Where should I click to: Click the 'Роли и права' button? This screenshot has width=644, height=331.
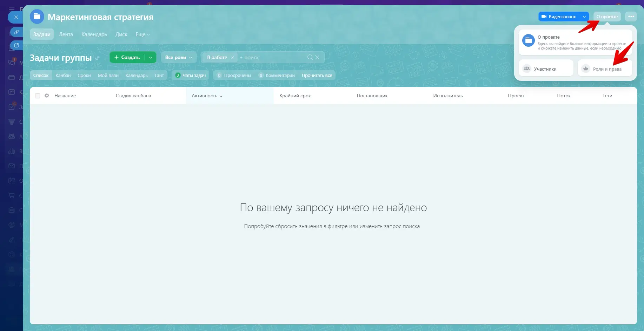(x=605, y=68)
